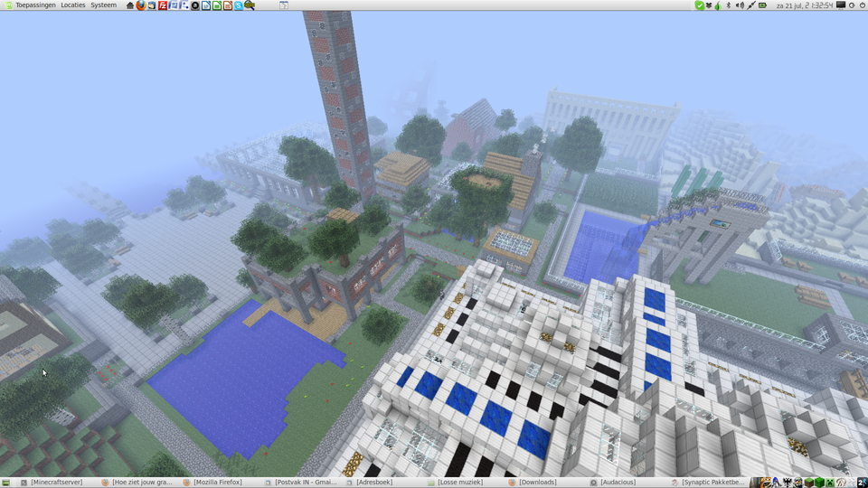Click the green pear tray icon

[x=718, y=5]
